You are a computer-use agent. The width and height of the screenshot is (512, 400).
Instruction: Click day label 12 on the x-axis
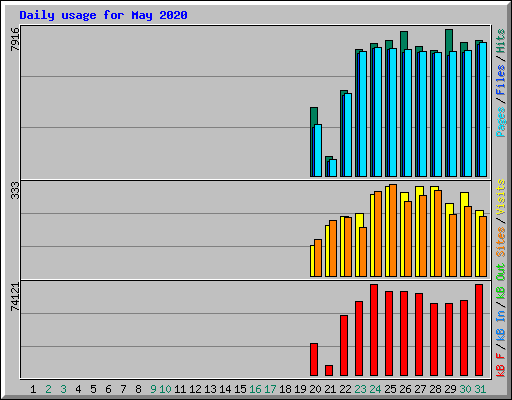click(195, 389)
